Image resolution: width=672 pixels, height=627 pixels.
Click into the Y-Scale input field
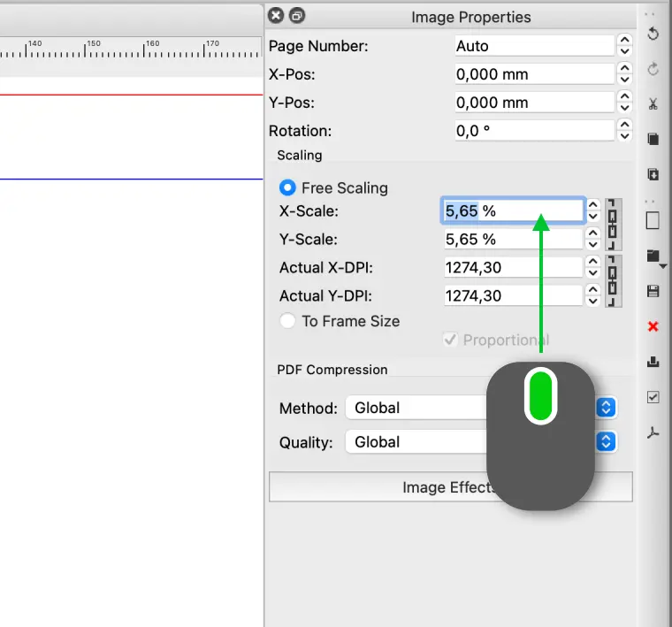[512, 240]
